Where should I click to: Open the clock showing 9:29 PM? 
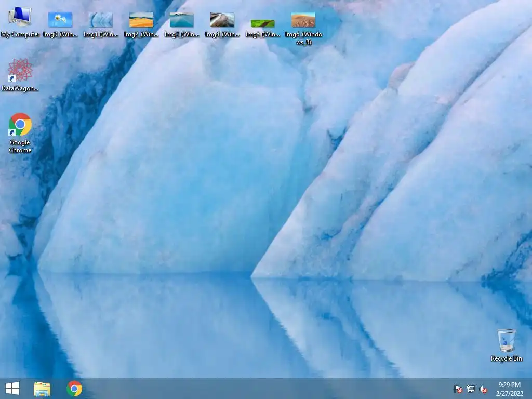pyautogui.click(x=509, y=389)
